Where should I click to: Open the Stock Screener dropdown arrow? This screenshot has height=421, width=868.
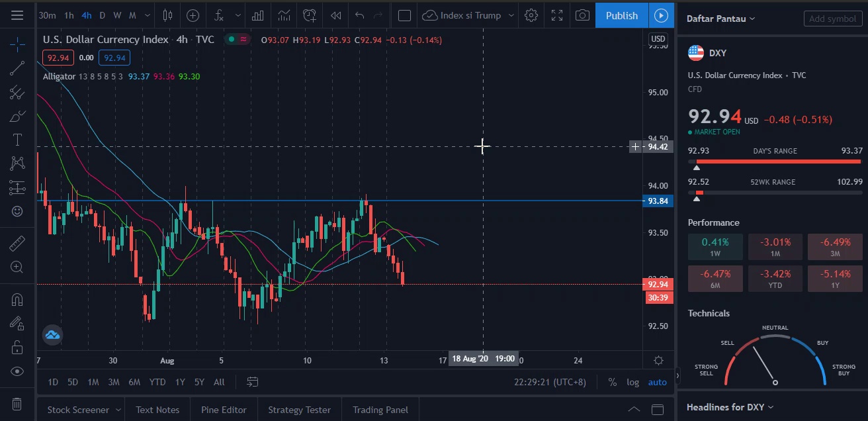tap(118, 410)
